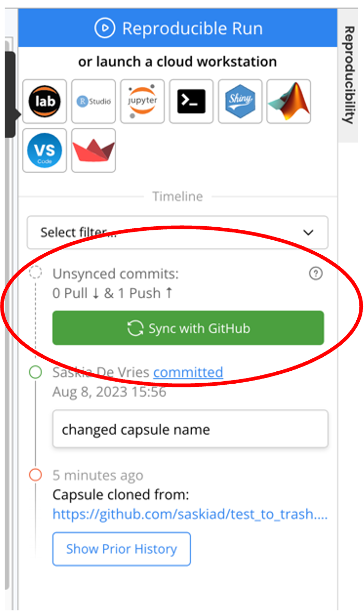Screen dimensions: 364x612
Task: Launch a VS Code workstation
Action: [45, 150]
